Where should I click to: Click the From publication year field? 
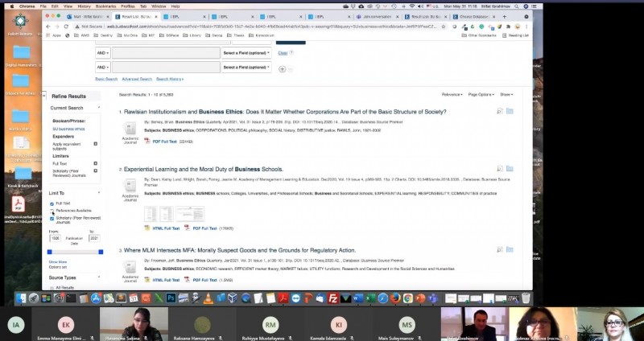pyautogui.click(x=55, y=238)
